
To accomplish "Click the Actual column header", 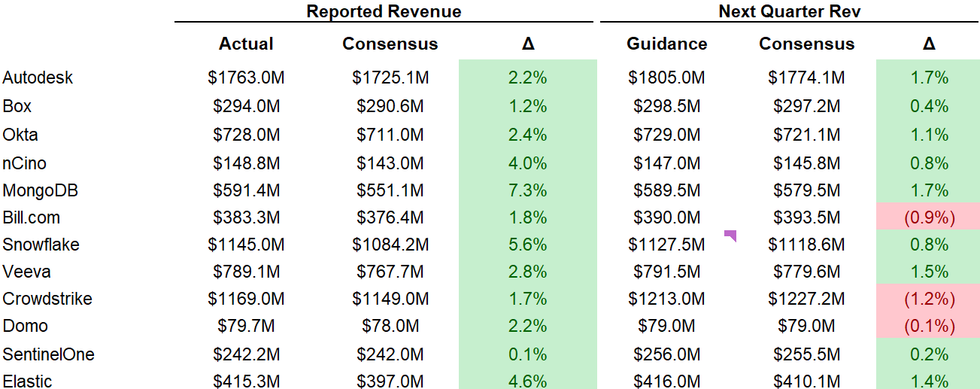I will [246, 44].
